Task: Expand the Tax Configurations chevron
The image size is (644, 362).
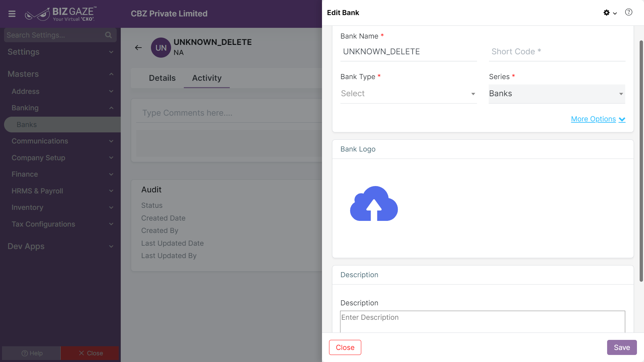Action: pyautogui.click(x=111, y=224)
